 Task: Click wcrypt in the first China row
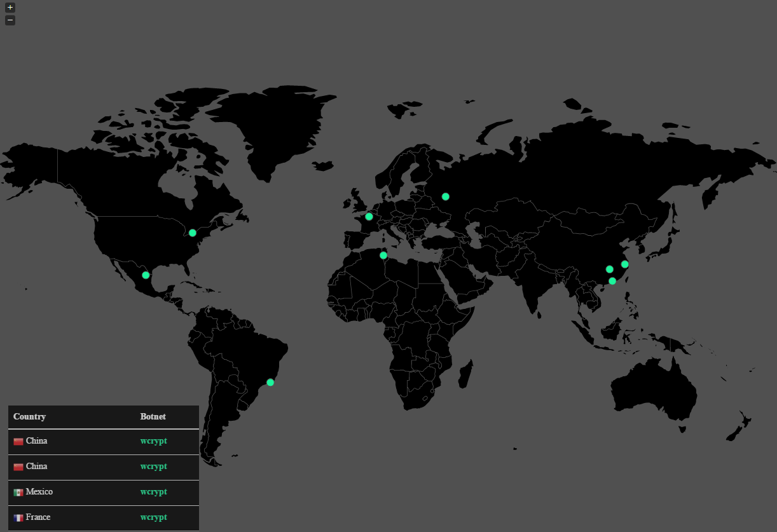pos(153,441)
